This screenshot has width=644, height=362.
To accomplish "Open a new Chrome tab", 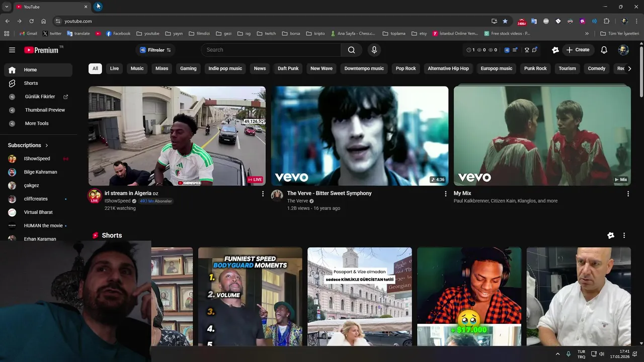I will point(98,7).
